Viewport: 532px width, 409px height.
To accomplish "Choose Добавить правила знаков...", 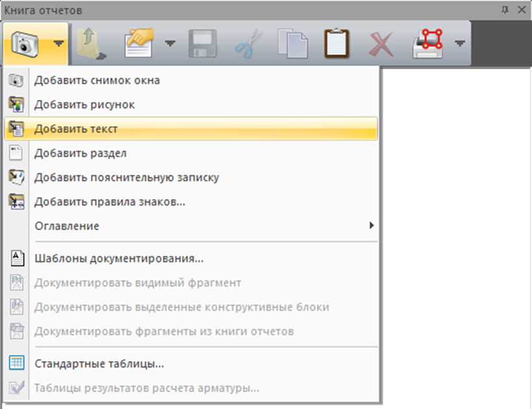I will [191, 202].
